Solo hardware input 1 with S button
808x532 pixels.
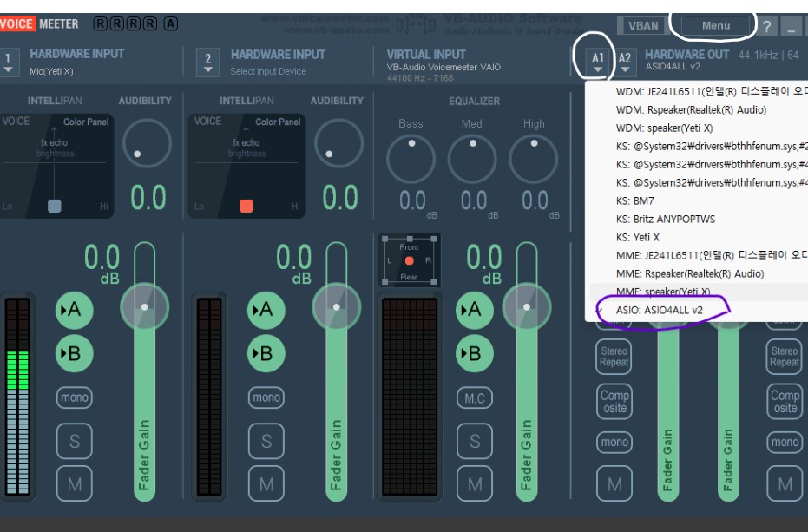[75, 441]
